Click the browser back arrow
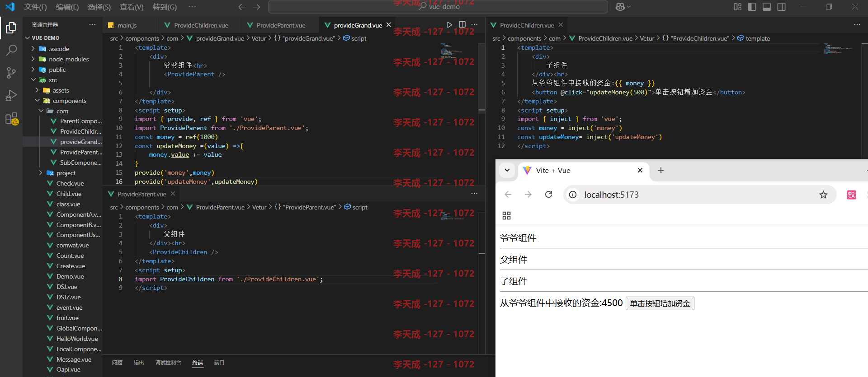868x377 pixels. (x=508, y=195)
